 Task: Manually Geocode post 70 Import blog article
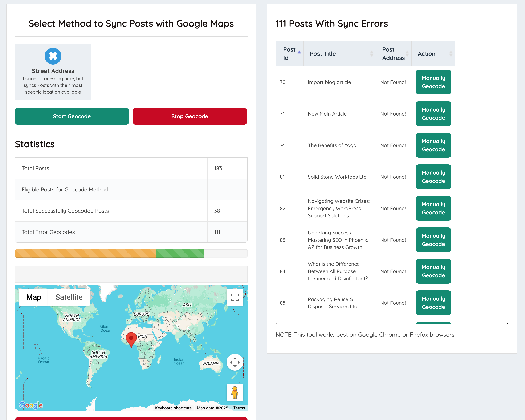click(433, 82)
